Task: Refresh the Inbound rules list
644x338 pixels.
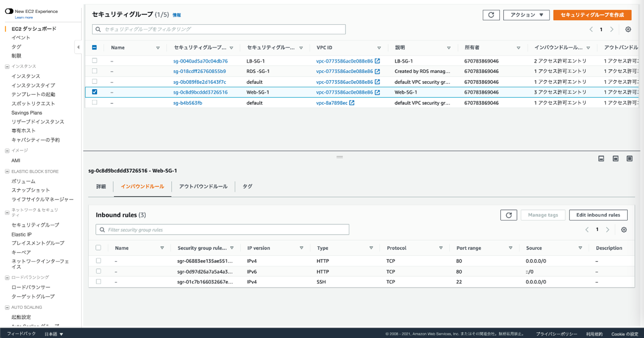Action: click(x=509, y=215)
